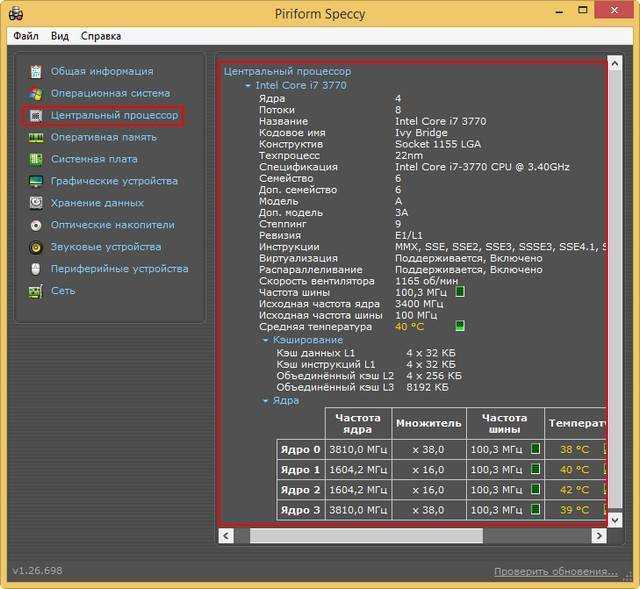Screen dimensions: 640x589
Task: Collapse the Ядра section
Action: point(265,401)
